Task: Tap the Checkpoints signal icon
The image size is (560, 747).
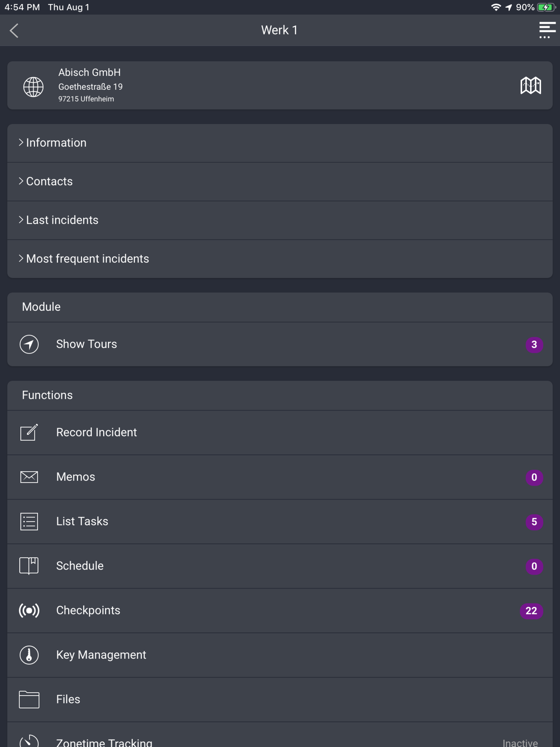Action: 29,610
